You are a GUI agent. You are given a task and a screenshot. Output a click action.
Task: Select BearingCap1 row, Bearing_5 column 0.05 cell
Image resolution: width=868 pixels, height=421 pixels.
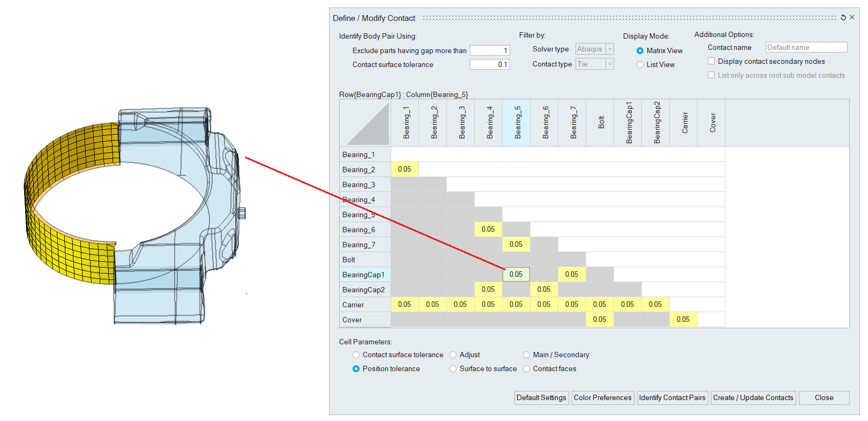517,275
